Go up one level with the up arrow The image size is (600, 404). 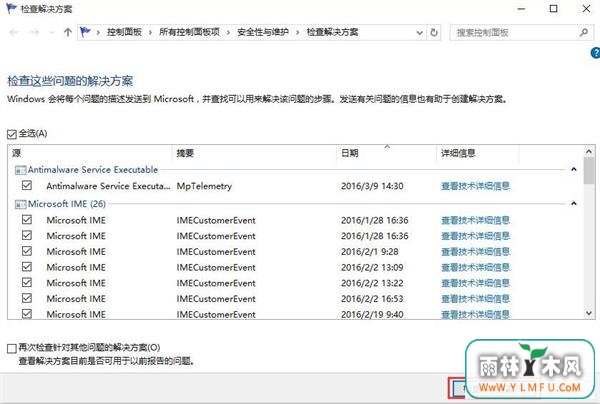pyautogui.click(x=68, y=33)
